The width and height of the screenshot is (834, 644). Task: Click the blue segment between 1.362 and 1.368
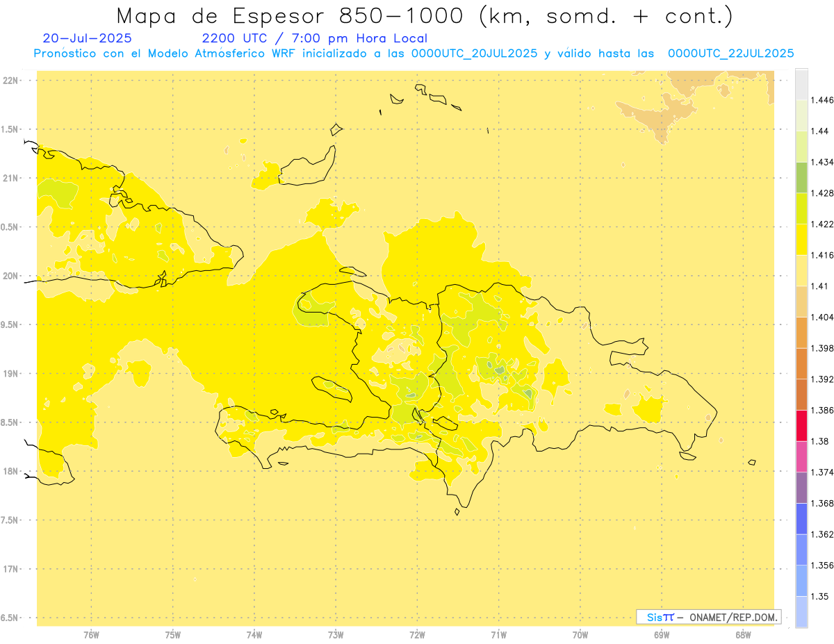801,518
